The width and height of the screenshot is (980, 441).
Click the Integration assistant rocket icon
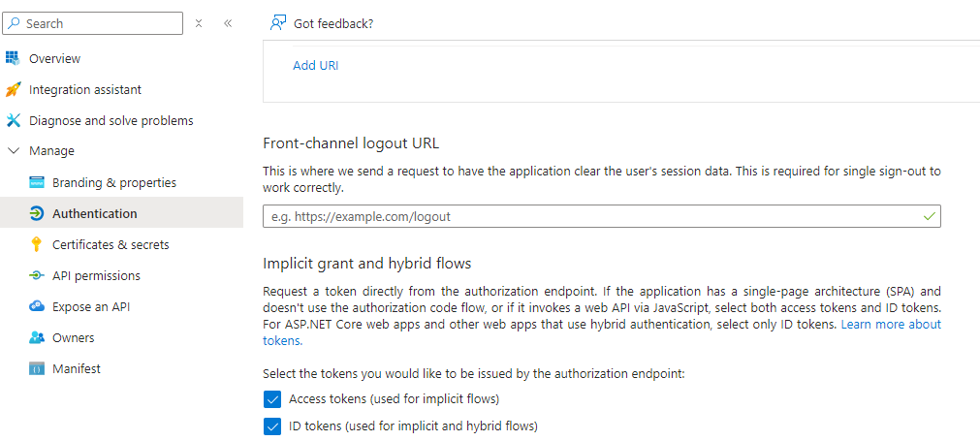click(x=13, y=89)
